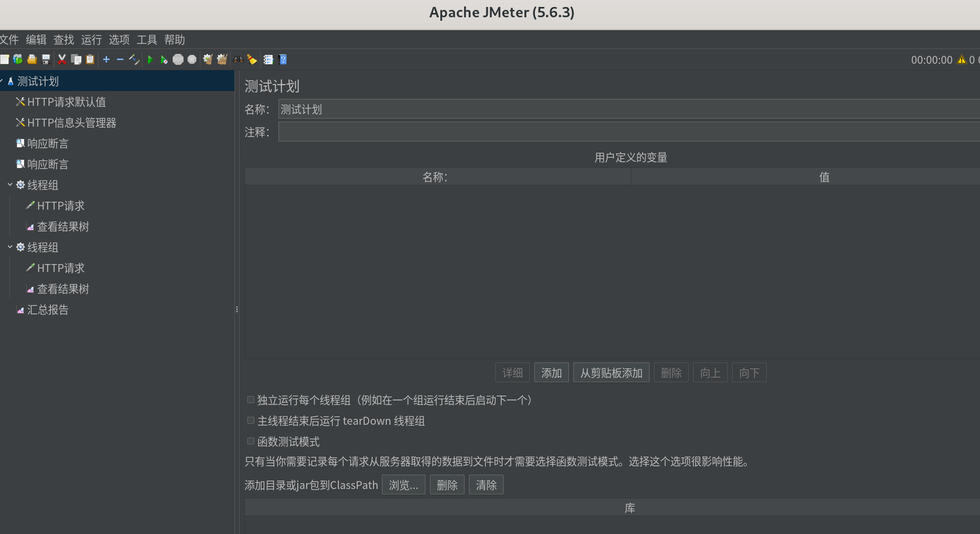
Task: Click the Open file folder icon
Action: 32,59
